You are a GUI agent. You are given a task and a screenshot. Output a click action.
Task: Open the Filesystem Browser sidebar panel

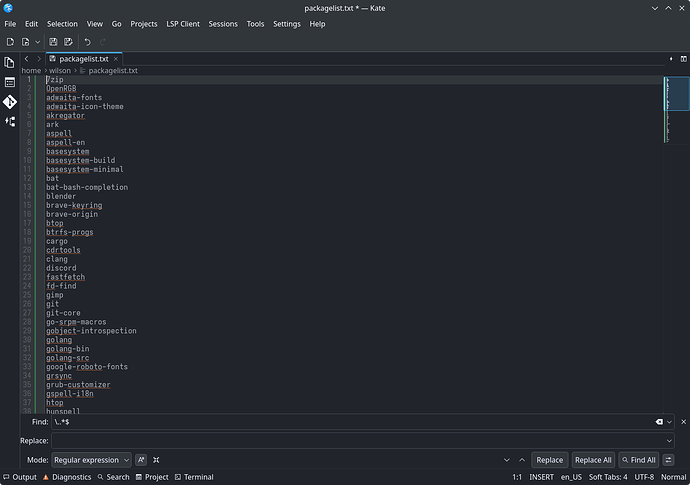point(10,82)
